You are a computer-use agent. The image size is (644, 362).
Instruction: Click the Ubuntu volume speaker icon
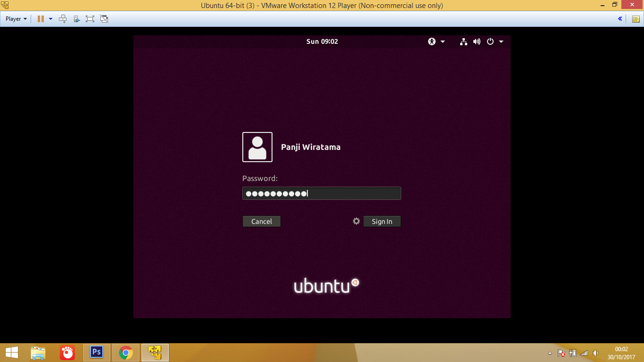click(477, 41)
